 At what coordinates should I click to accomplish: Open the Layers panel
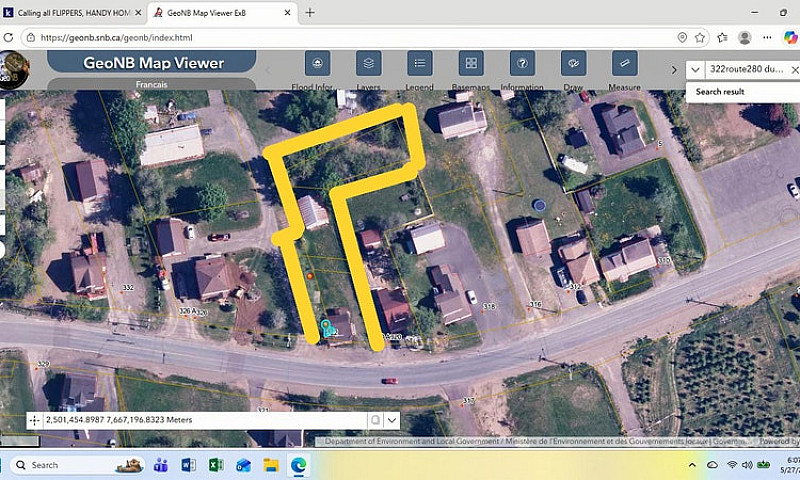368,63
